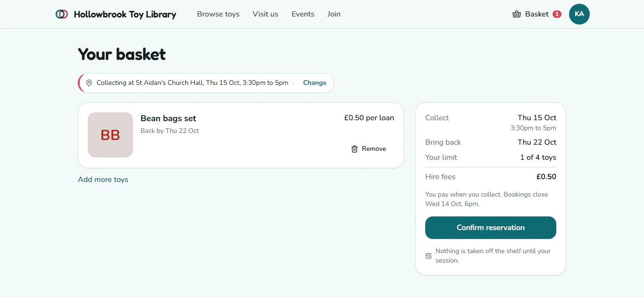
Task: Click the red basket count badge
Action: pyautogui.click(x=557, y=14)
